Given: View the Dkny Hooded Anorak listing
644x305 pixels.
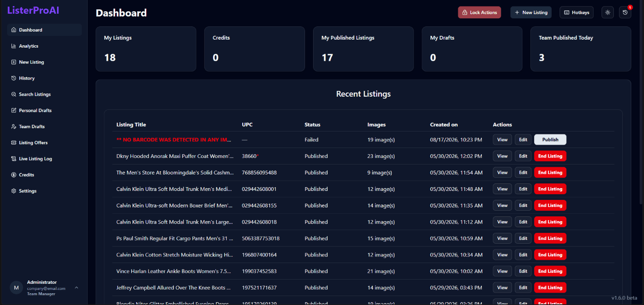Looking at the screenshot, I should (x=503, y=156).
